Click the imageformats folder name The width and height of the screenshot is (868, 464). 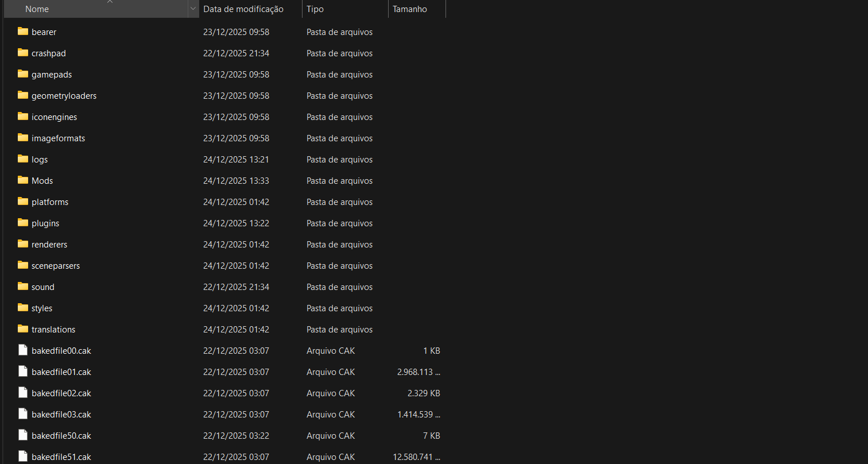point(58,138)
